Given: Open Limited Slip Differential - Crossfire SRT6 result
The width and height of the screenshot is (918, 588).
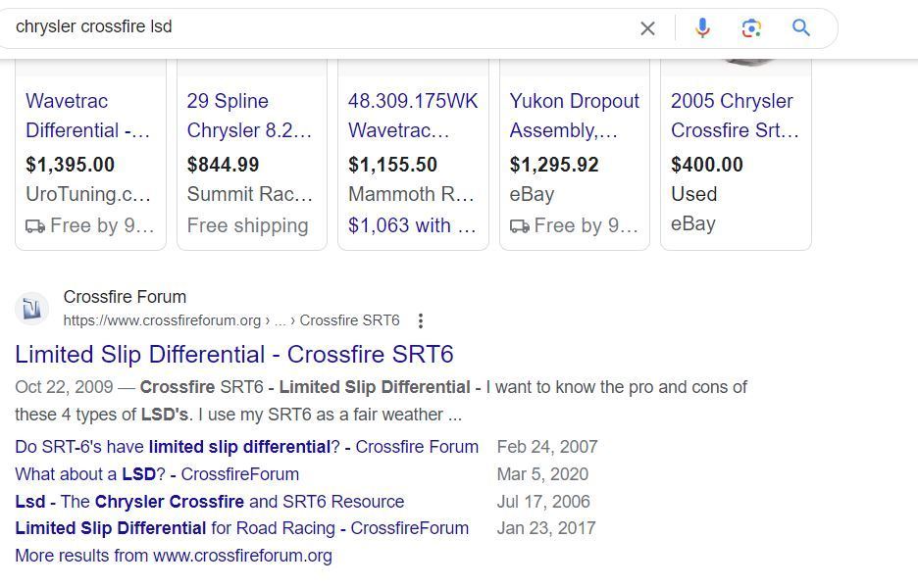Looking at the screenshot, I should tap(234, 354).
